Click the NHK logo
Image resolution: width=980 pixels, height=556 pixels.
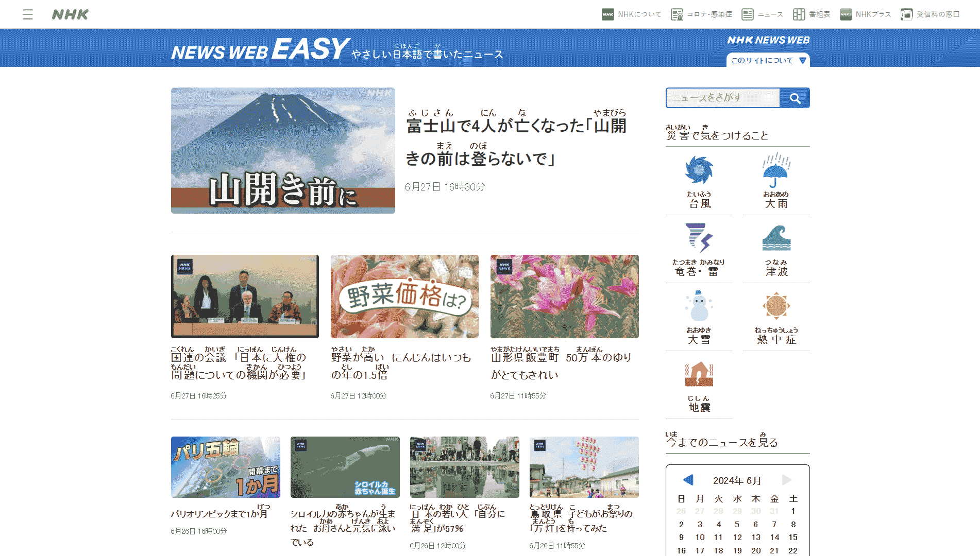coord(70,14)
